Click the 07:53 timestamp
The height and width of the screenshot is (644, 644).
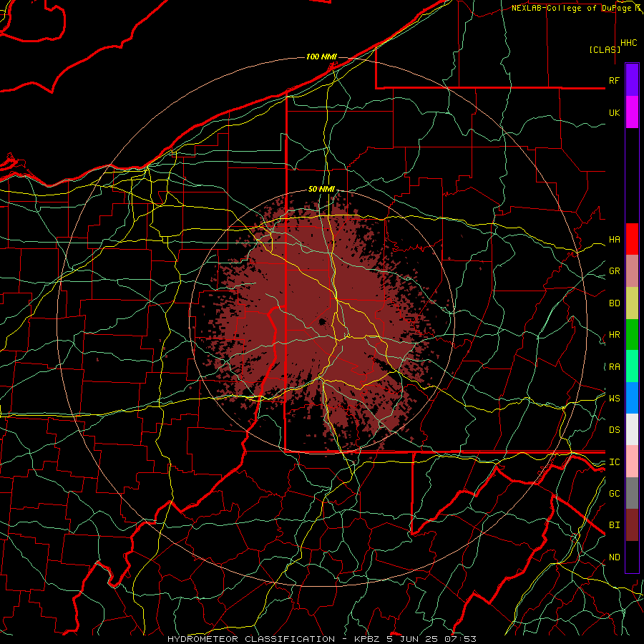point(462,639)
